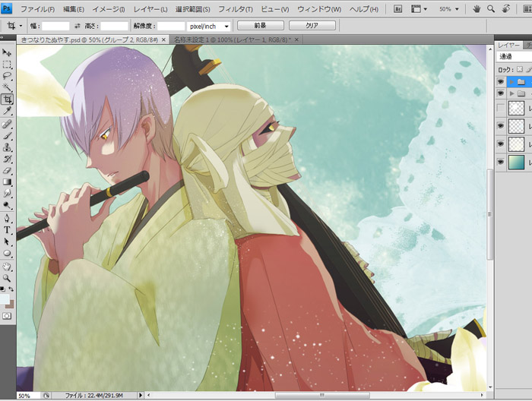Open the ウィンドウ(W) menu
Image resolution: width=532 pixels, height=401 pixels.
tap(319, 9)
